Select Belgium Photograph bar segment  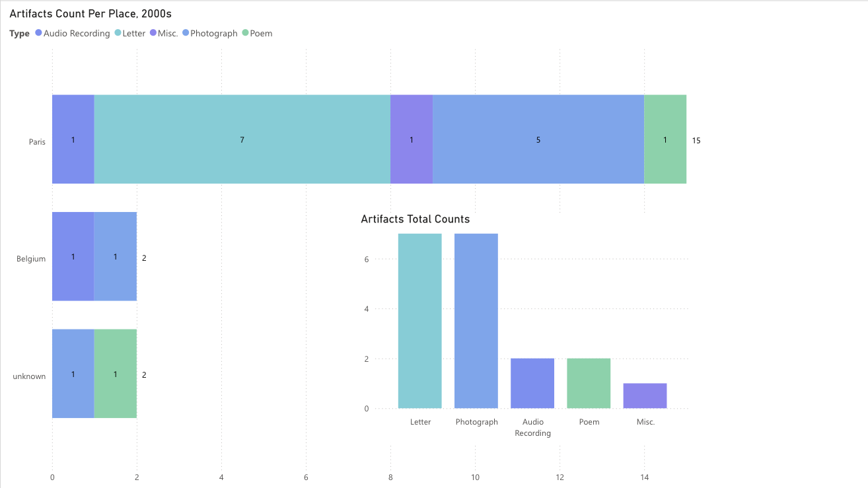[x=116, y=256]
